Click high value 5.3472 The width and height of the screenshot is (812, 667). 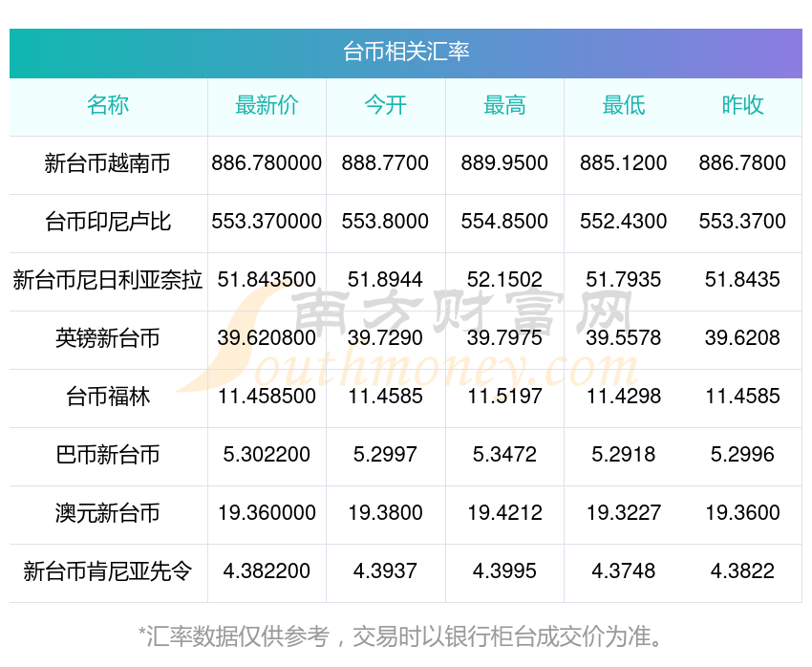coord(504,455)
